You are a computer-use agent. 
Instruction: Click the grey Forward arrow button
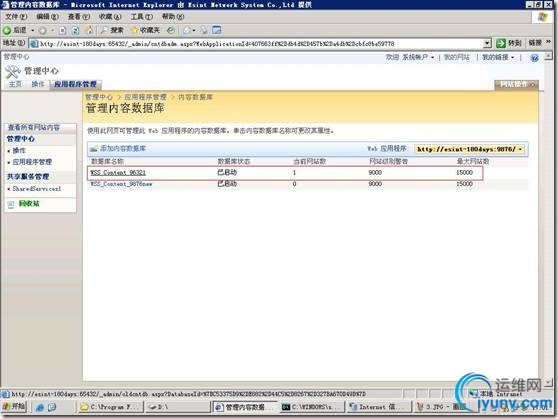coord(42,31)
